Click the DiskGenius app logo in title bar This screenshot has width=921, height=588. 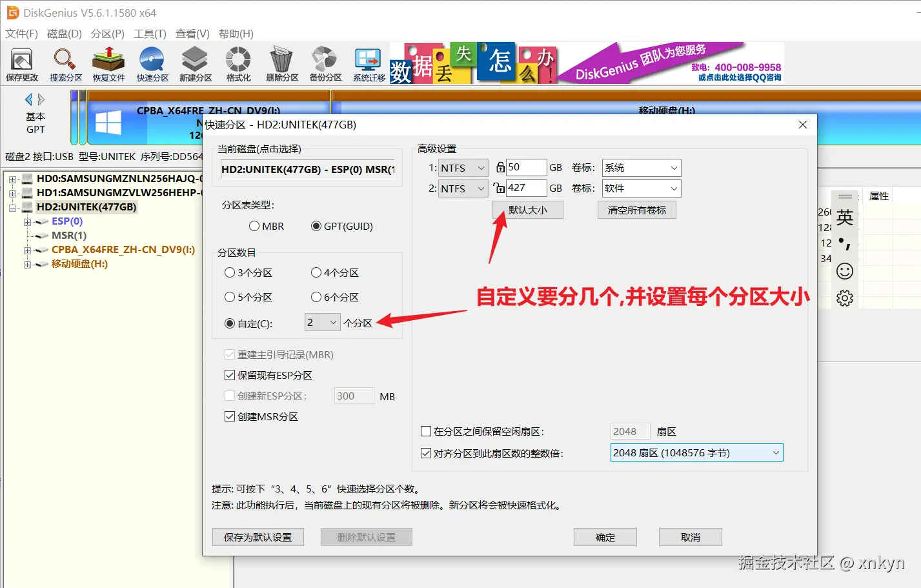[x=12, y=12]
